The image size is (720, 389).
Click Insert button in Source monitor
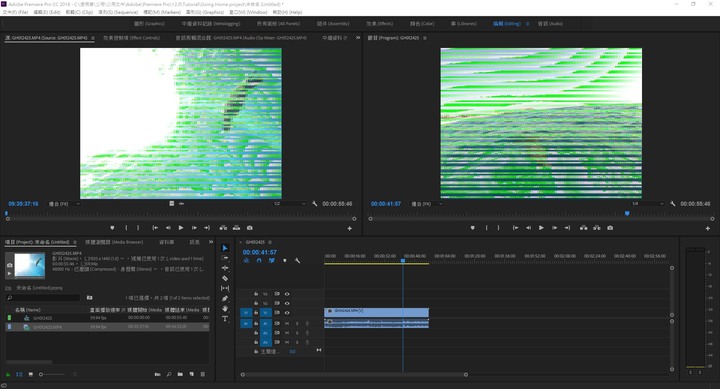click(x=223, y=228)
